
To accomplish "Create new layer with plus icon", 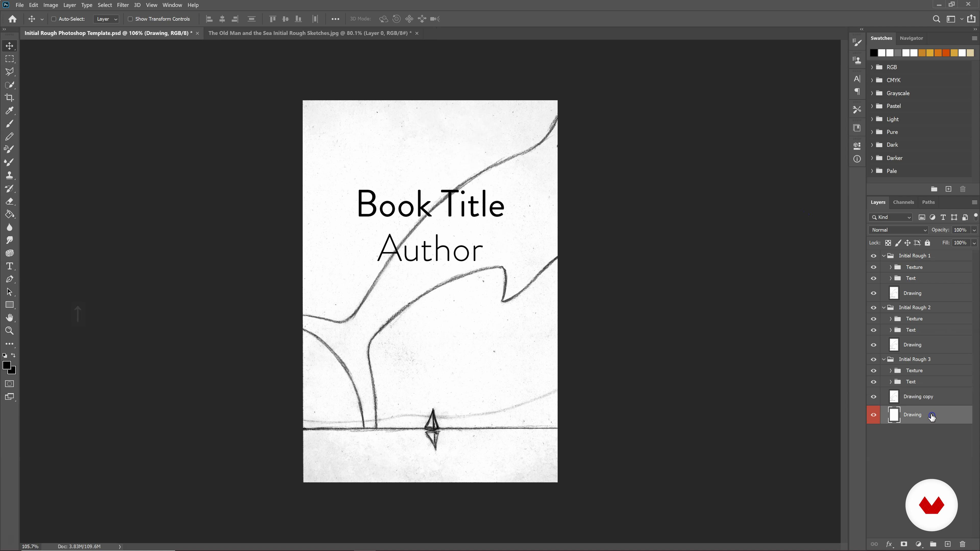I will coord(948,544).
